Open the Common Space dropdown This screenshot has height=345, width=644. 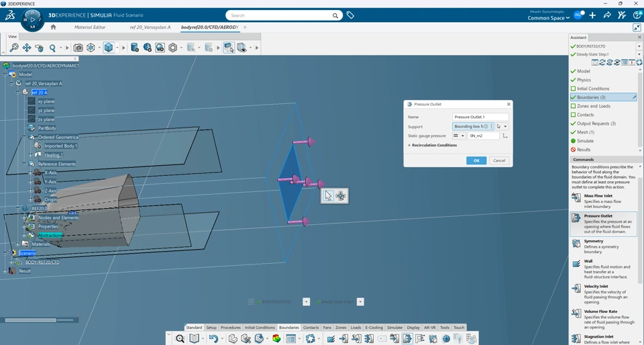click(x=549, y=18)
